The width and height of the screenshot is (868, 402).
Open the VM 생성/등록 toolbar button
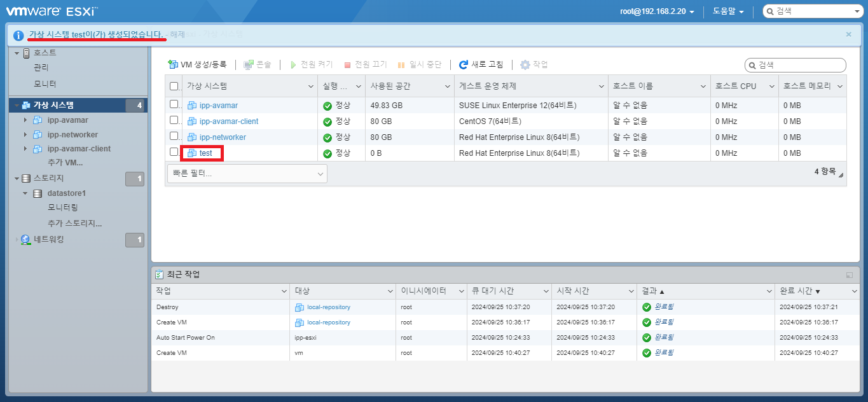[197, 64]
